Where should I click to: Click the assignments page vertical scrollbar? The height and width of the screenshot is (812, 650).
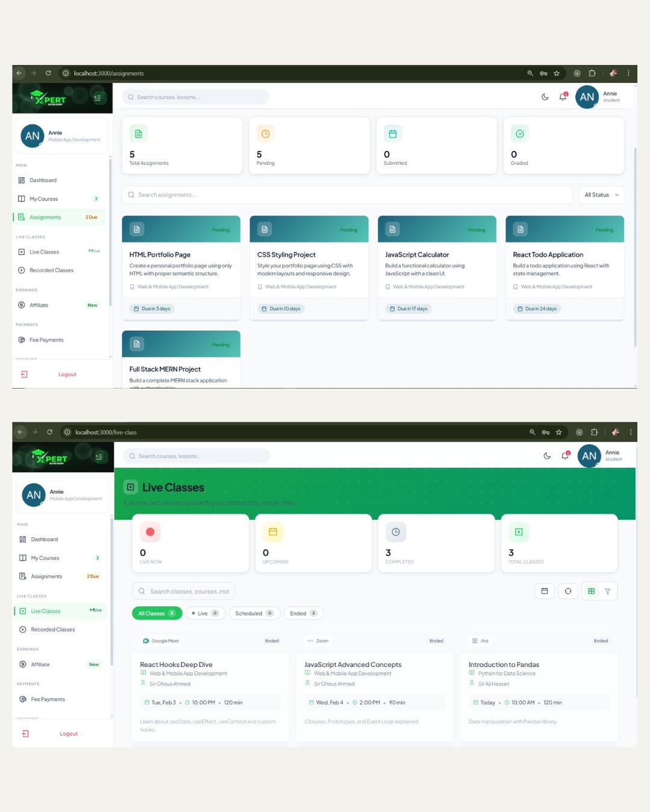(x=635, y=247)
